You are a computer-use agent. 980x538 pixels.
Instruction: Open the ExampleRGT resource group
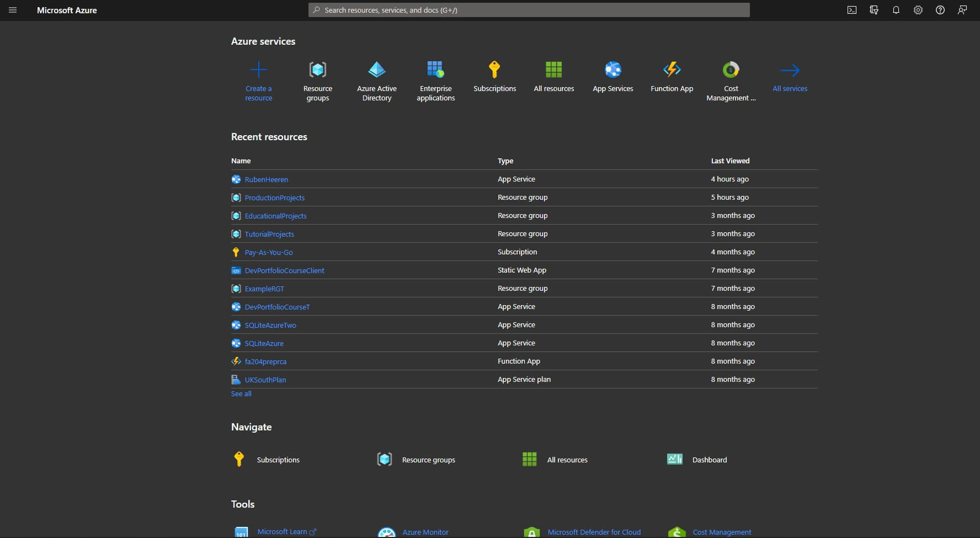(264, 289)
